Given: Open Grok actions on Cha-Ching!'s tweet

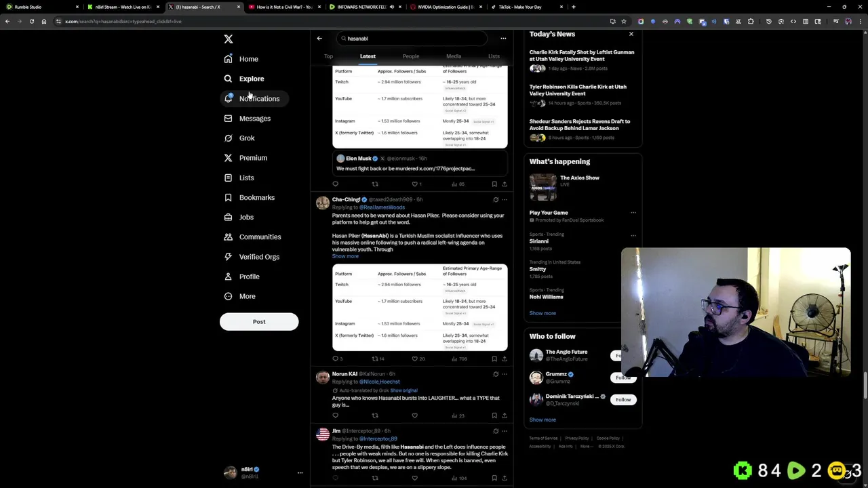Looking at the screenshot, I should 496,200.
